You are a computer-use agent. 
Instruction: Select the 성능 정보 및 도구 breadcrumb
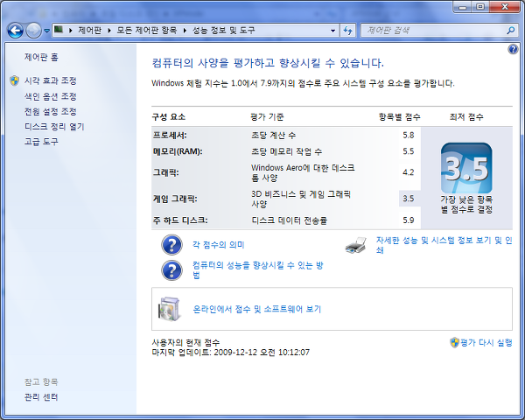click(224, 31)
